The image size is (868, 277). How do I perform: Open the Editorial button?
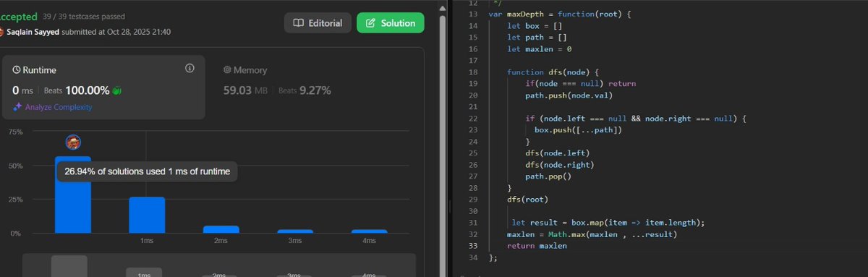click(318, 23)
